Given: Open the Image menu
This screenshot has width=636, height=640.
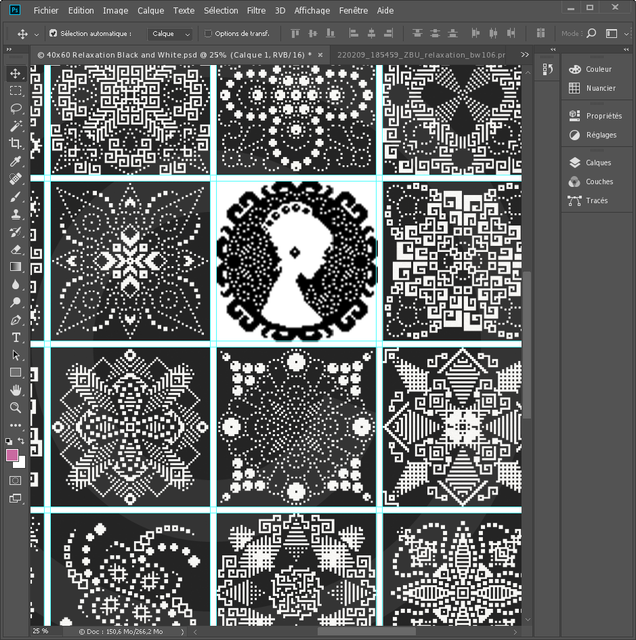Looking at the screenshot, I should (115, 11).
